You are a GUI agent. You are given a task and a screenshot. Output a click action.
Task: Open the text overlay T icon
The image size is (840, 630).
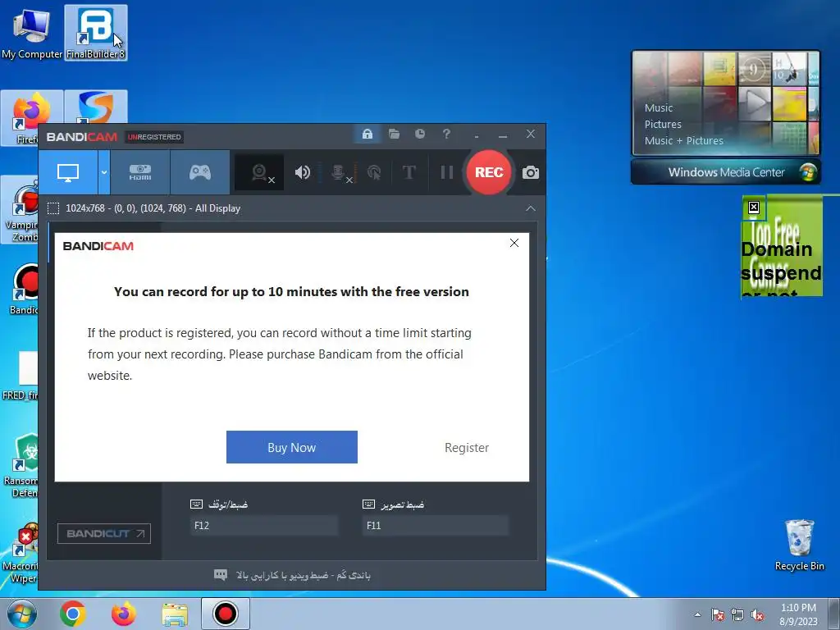click(409, 172)
